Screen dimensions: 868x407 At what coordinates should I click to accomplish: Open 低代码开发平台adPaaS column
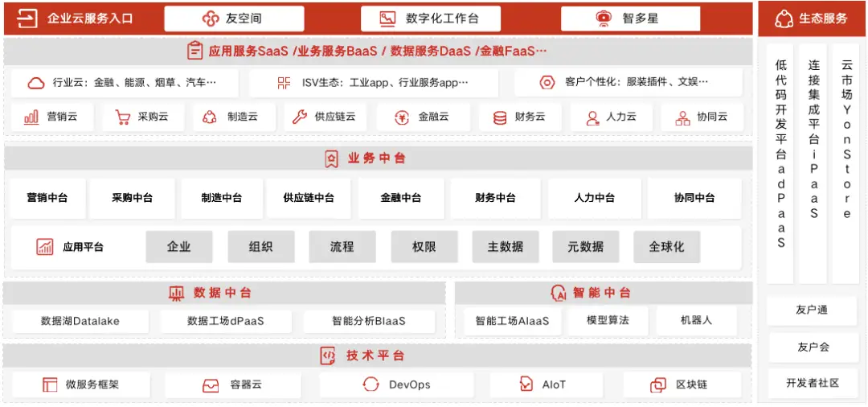(x=780, y=164)
